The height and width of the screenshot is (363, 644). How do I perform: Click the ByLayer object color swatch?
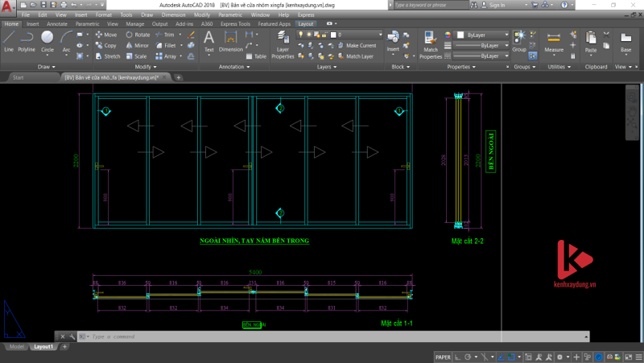460,35
